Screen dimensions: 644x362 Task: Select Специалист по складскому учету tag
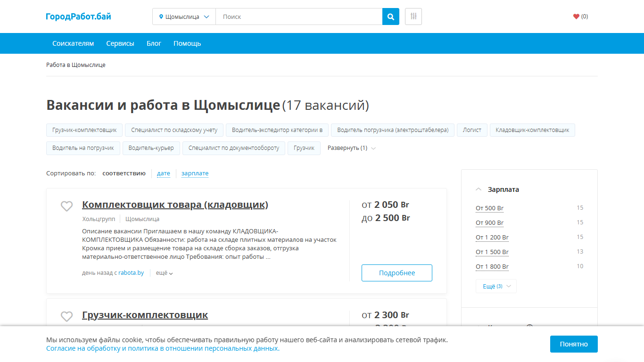pos(174,130)
